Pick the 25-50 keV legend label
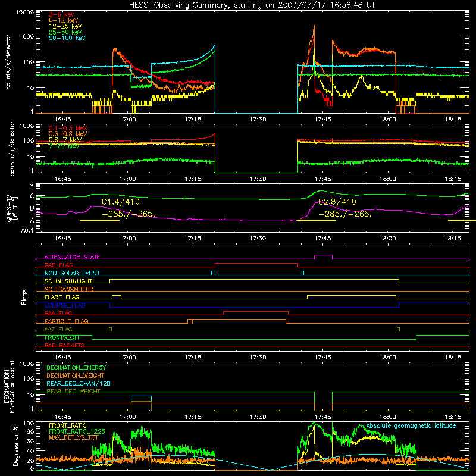Screen dimensions: 476x476 point(65,32)
